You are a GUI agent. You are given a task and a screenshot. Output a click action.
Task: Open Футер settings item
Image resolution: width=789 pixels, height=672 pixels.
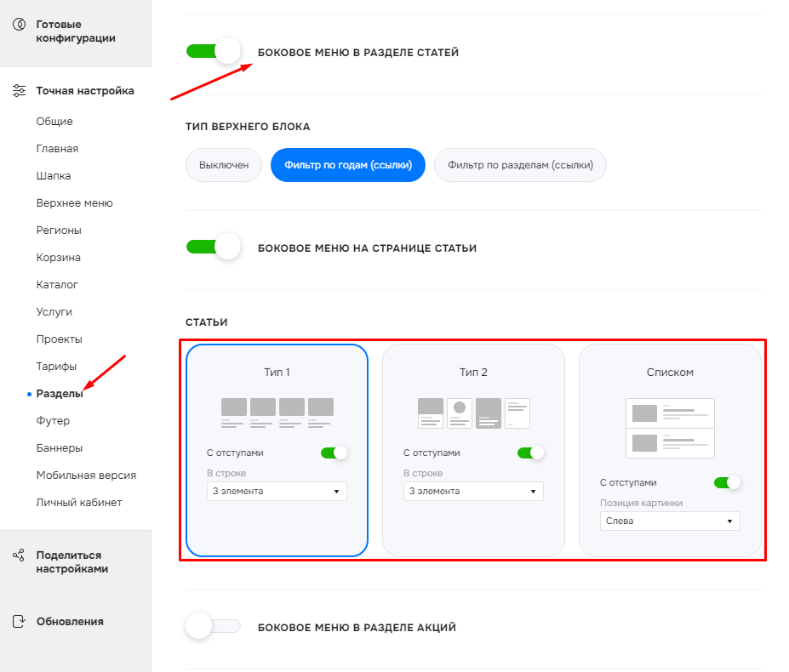pos(53,420)
